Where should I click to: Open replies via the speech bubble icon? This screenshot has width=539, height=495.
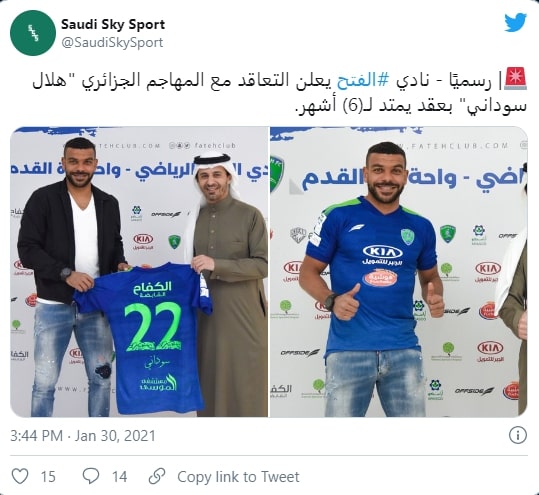[91, 476]
